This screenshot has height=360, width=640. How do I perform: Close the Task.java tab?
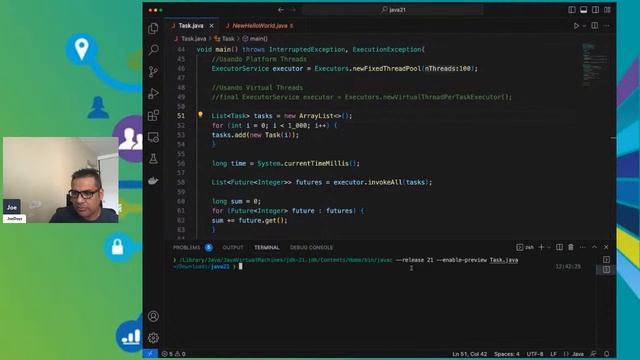[x=211, y=26]
